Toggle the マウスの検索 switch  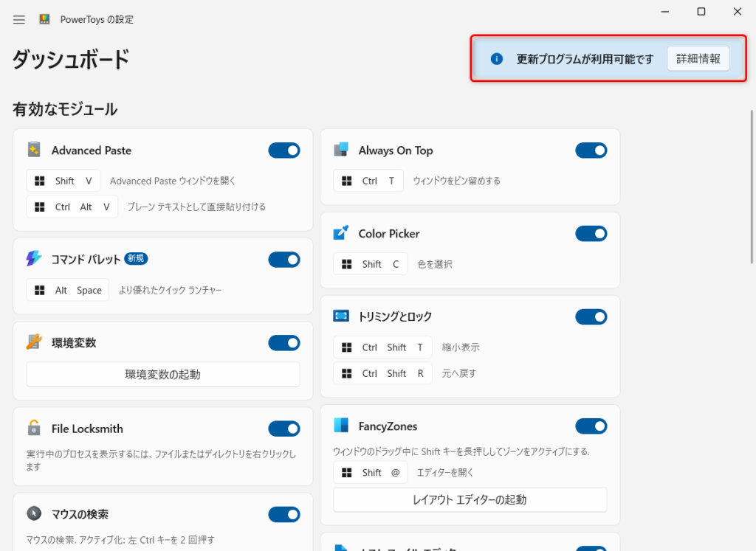(284, 514)
